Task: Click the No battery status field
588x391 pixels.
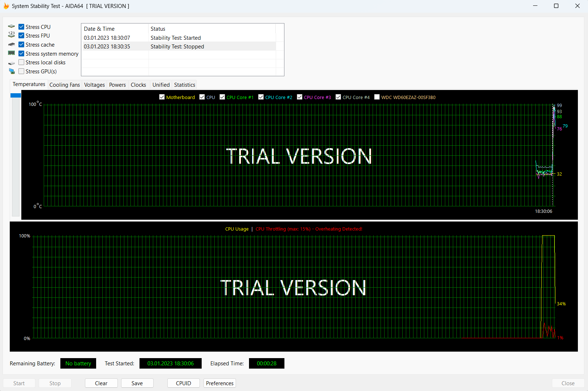Action: (78, 363)
